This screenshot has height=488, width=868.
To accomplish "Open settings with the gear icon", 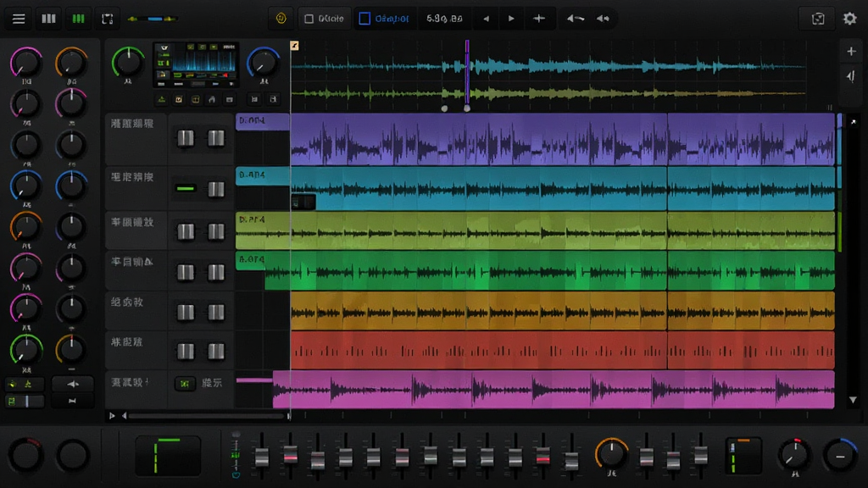I will (x=849, y=19).
